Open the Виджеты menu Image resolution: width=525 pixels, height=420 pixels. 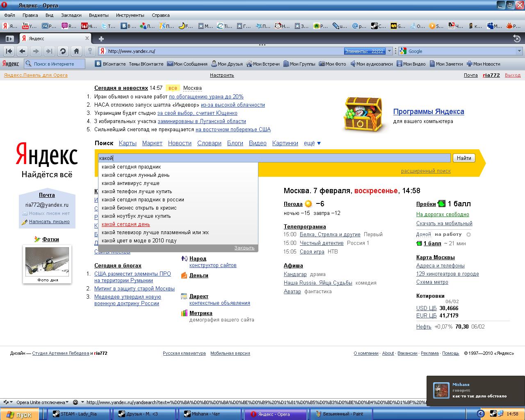point(98,15)
